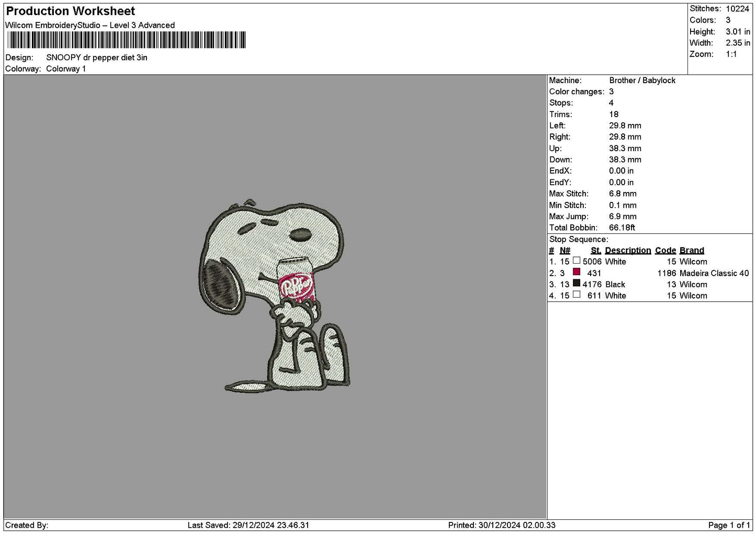Click the 'St.' column header
756x534 pixels.
596,251
